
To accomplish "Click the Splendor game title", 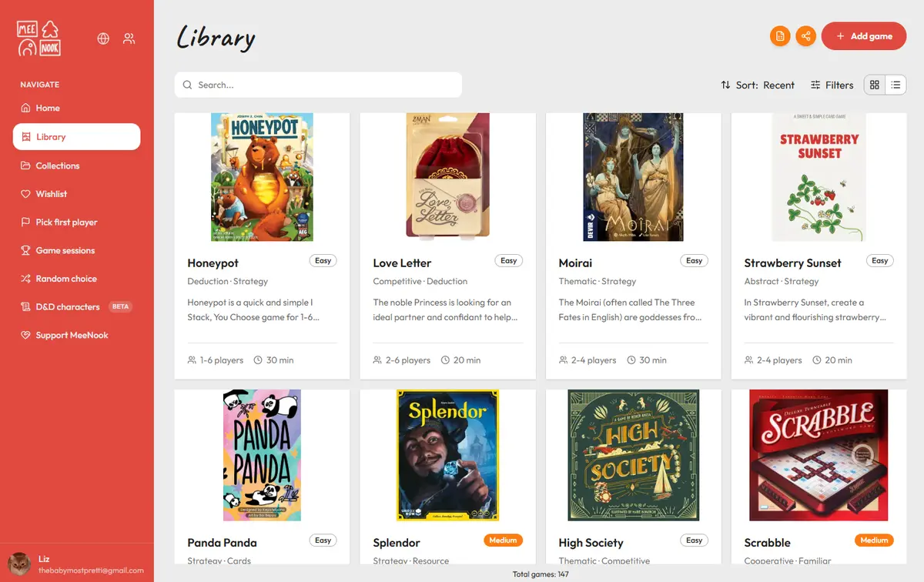I will point(397,543).
